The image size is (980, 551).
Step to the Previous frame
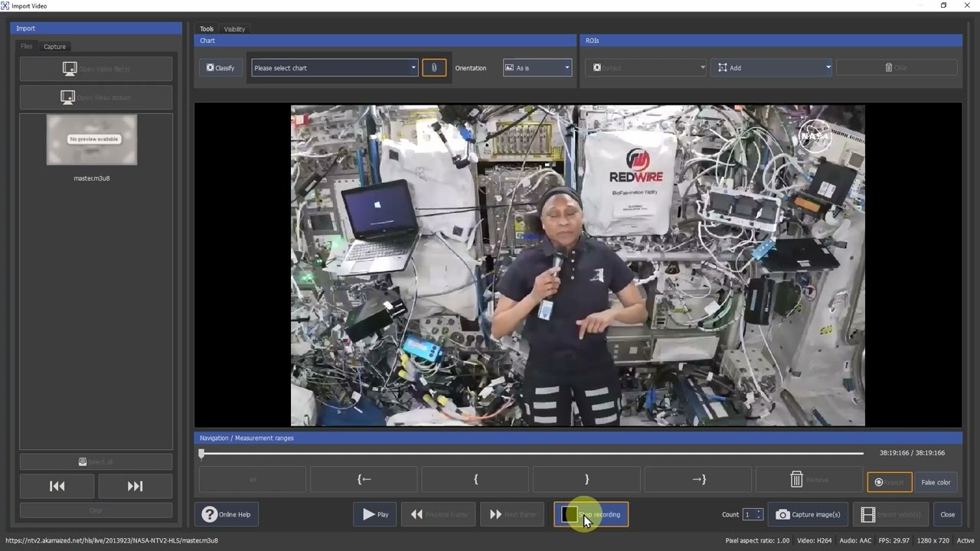[439, 514]
